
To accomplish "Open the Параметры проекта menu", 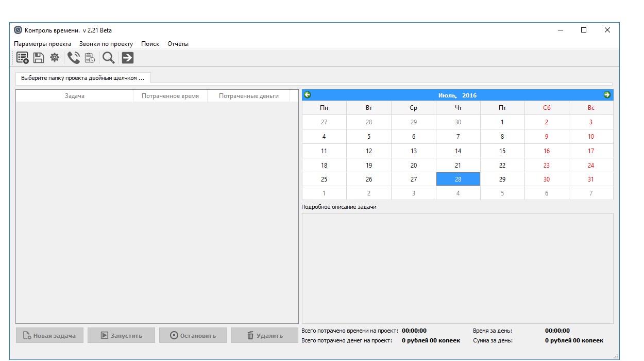I will pyautogui.click(x=43, y=44).
